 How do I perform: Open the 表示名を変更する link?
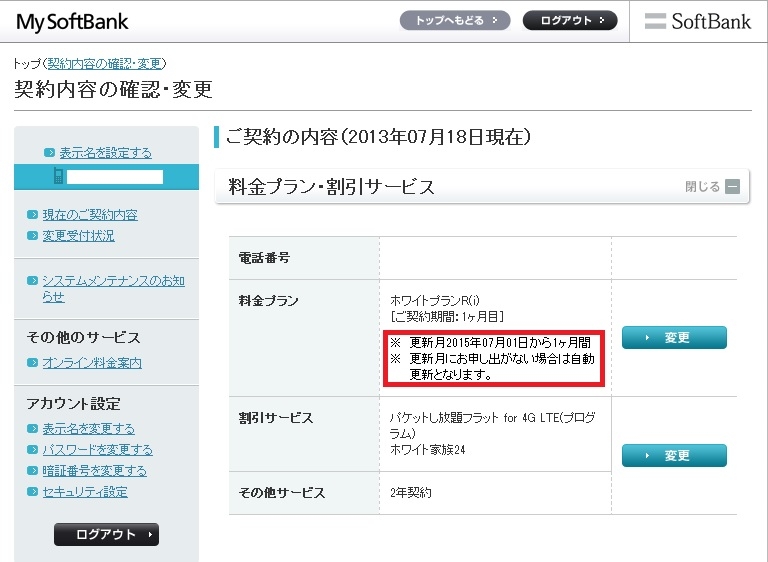tap(89, 429)
